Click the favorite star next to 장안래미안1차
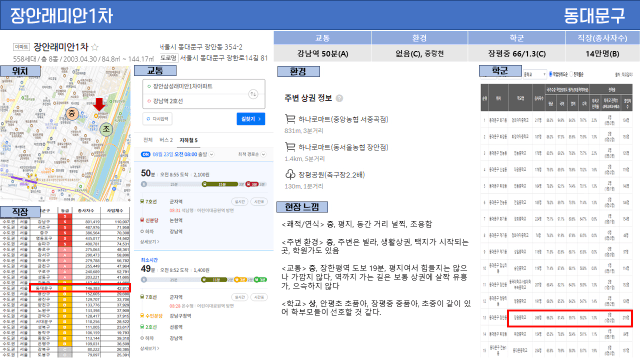The width and height of the screenshot is (640, 360). point(95,47)
